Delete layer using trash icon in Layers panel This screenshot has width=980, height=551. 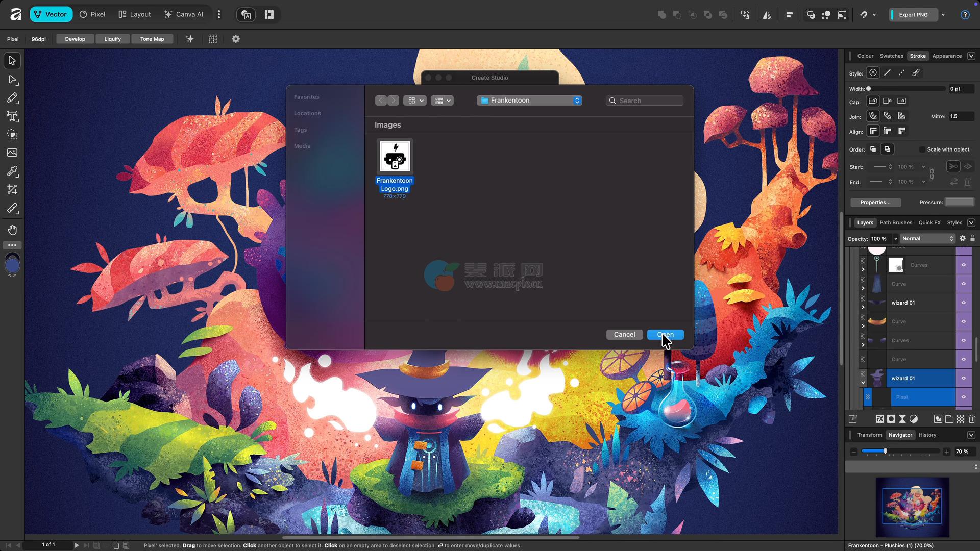(x=971, y=419)
